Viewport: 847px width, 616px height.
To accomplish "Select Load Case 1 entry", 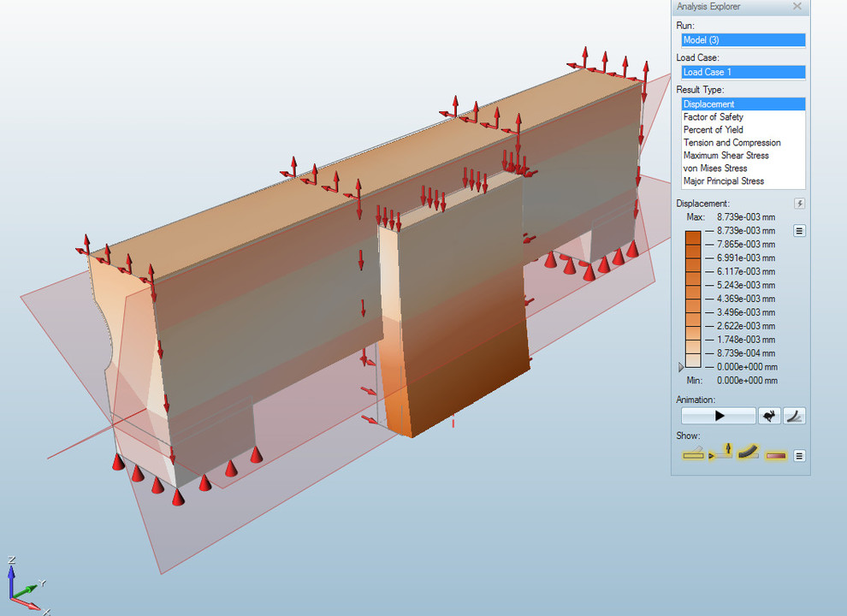I will coord(743,72).
